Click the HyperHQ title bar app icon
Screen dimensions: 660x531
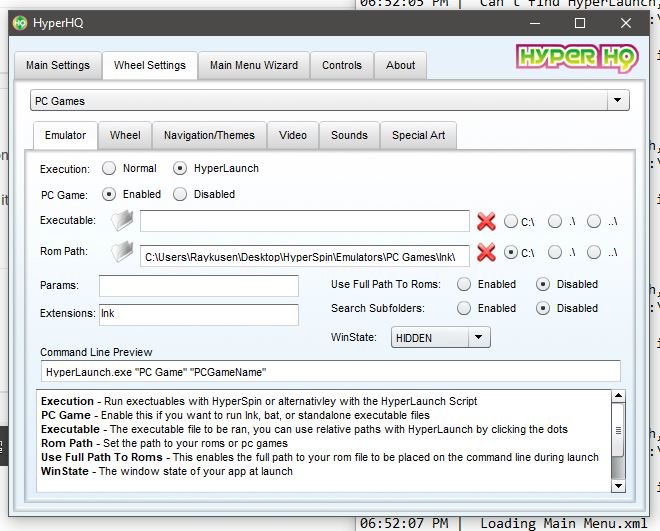(20, 22)
